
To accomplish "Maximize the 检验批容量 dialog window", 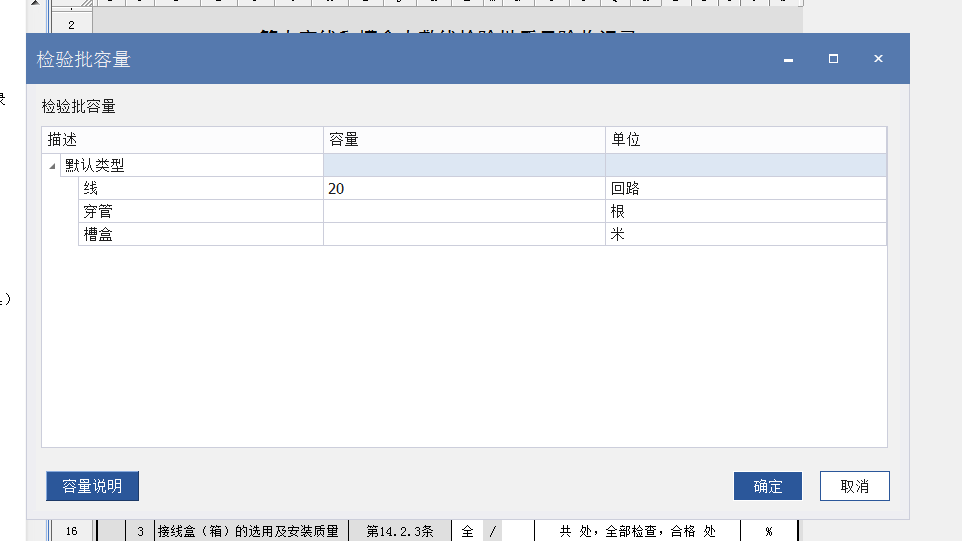I will pos(833,59).
